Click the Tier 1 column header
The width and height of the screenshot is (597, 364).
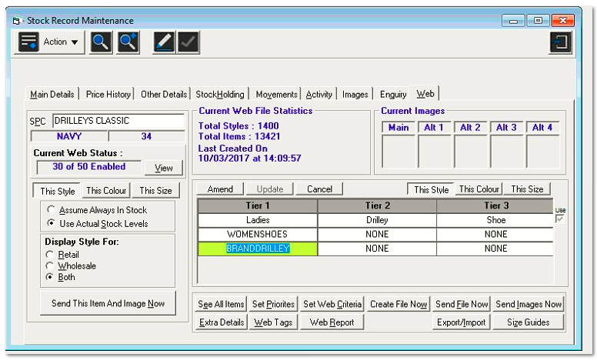coord(258,205)
